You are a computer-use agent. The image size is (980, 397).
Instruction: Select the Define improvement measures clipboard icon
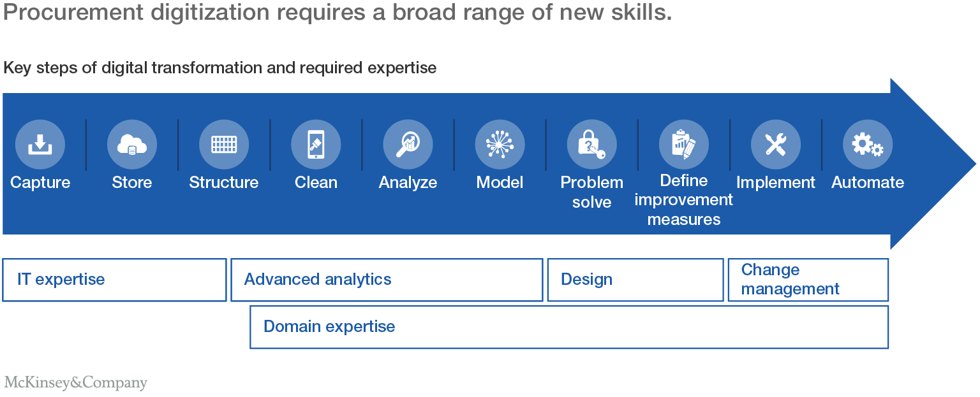click(x=683, y=145)
